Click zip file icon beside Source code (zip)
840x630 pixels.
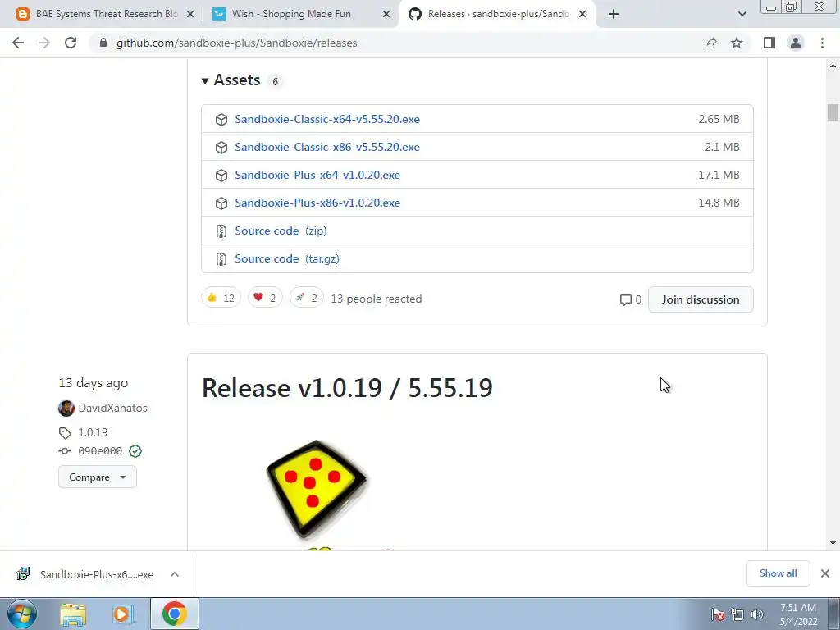coord(221,231)
